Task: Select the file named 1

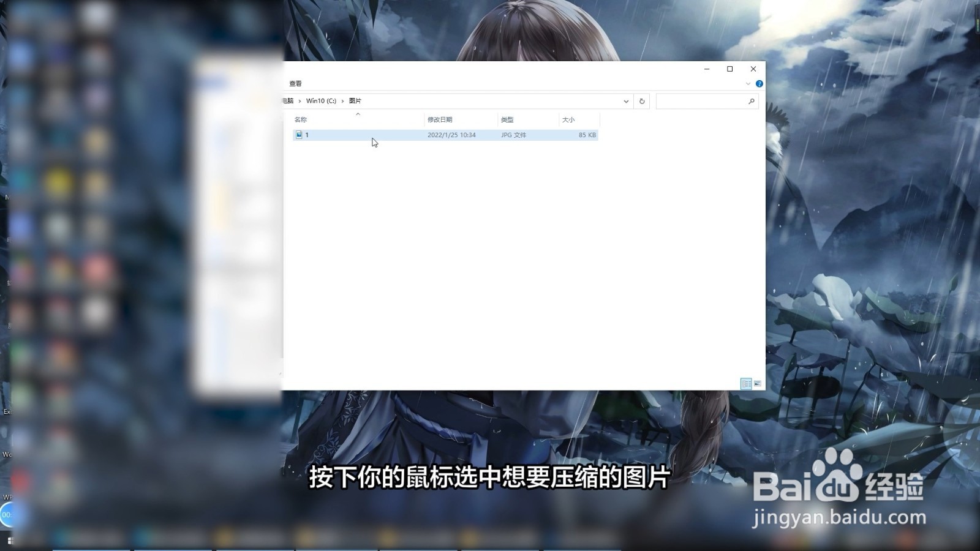Action: (445, 135)
